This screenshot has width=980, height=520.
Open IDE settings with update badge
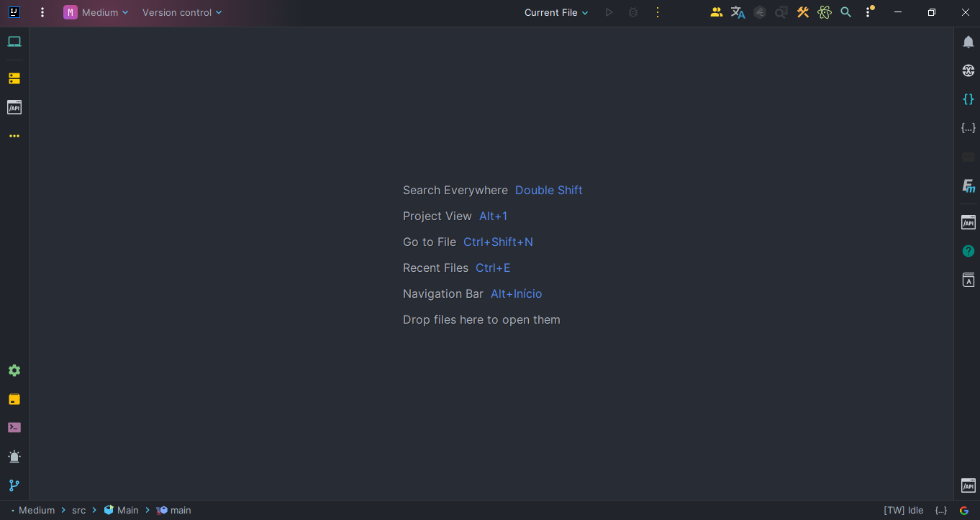[868, 12]
